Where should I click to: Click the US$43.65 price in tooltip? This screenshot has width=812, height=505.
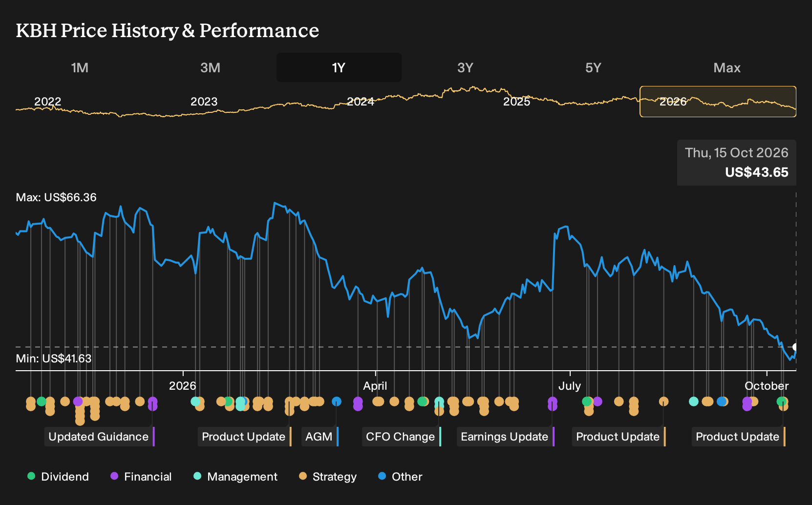pyautogui.click(x=757, y=172)
